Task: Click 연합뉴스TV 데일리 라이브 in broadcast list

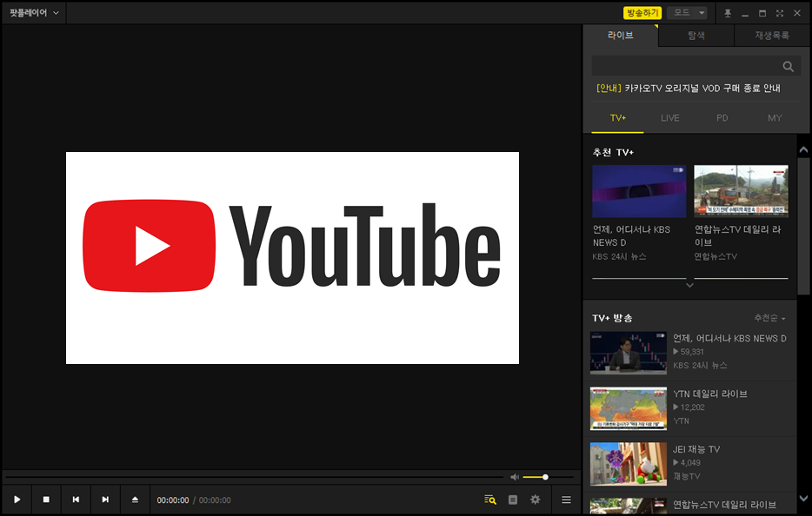Action: [724, 505]
